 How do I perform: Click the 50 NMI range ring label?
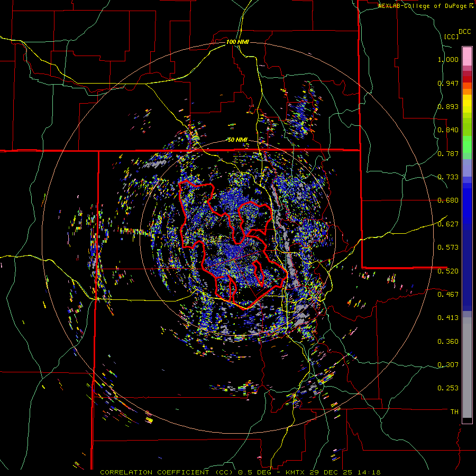click(x=237, y=140)
